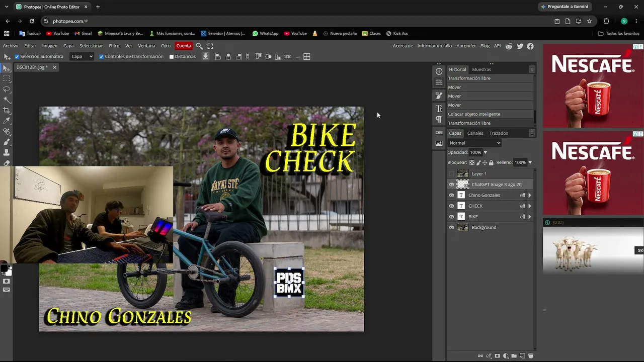
Task: Select the Magic Wand tool
Action: click(x=7, y=100)
